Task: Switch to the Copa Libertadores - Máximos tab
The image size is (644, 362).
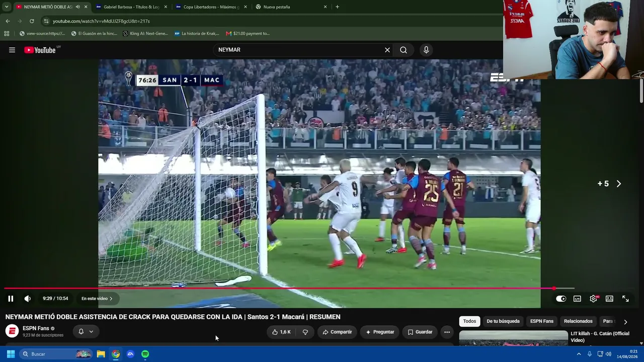Action: (x=211, y=7)
